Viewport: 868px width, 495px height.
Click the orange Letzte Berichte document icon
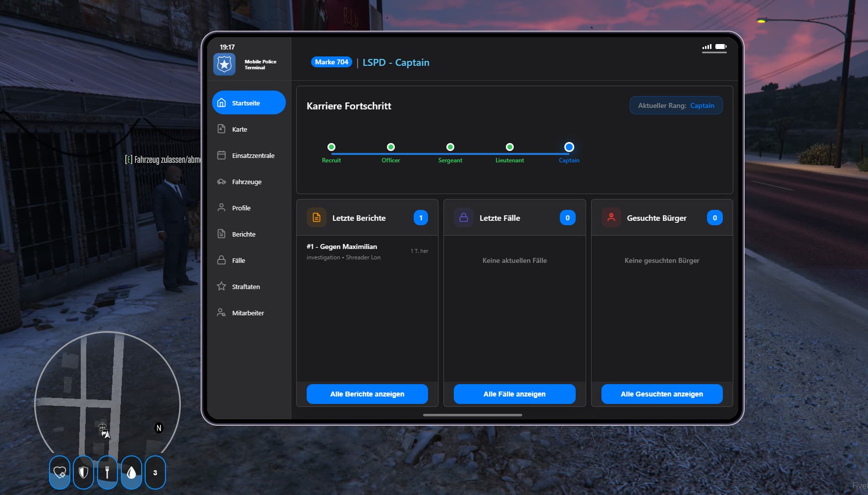click(x=317, y=218)
